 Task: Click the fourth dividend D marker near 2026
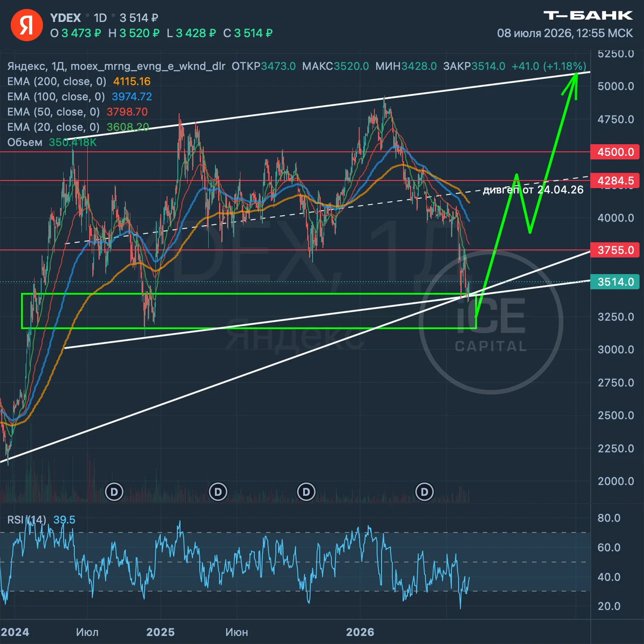click(x=425, y=492)
